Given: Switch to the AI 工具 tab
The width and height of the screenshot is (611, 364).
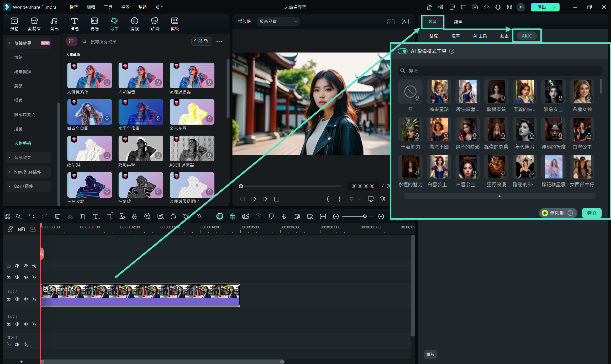Looking at the screenshot, I should pyautogui.click(x=480, y=36).
